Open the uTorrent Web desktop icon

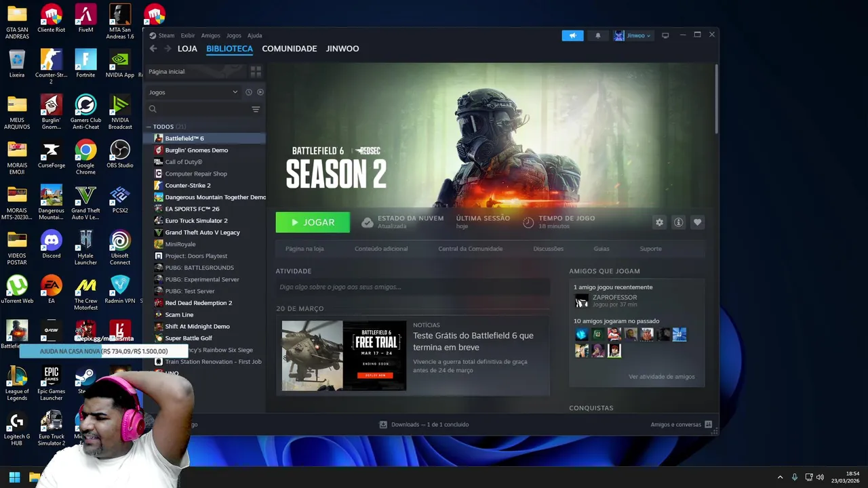pos(17,290)
